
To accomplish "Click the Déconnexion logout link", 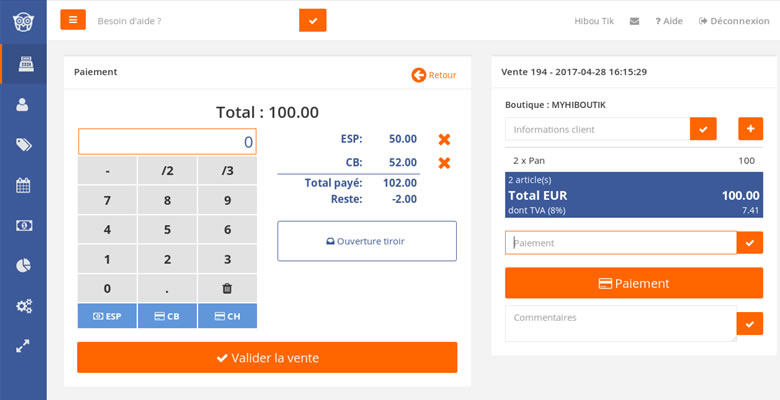I will coord(734,21).
